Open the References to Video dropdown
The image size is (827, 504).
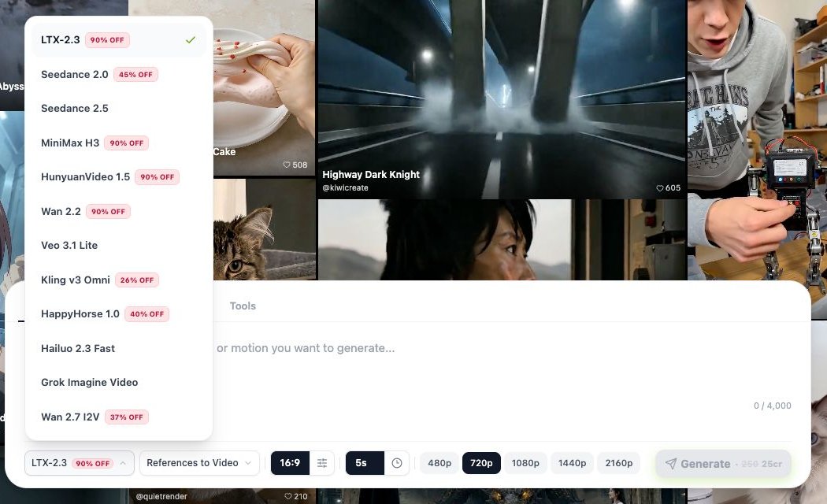(199, 463)
